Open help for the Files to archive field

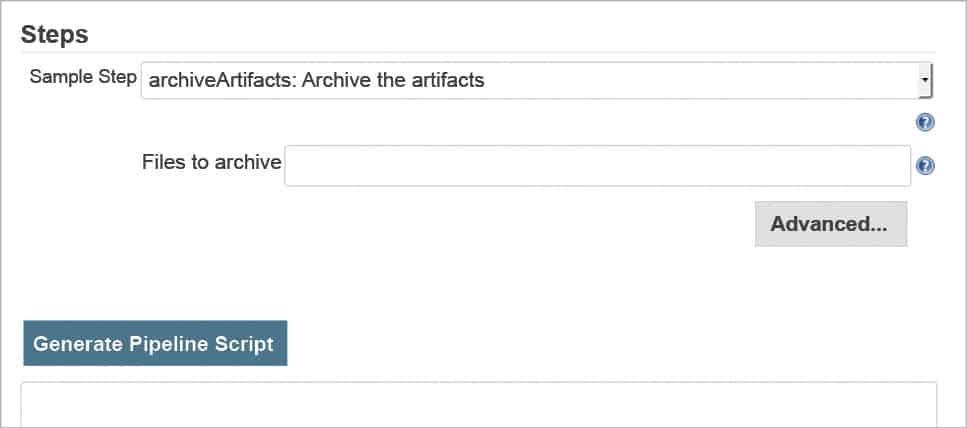click(925, 166)
